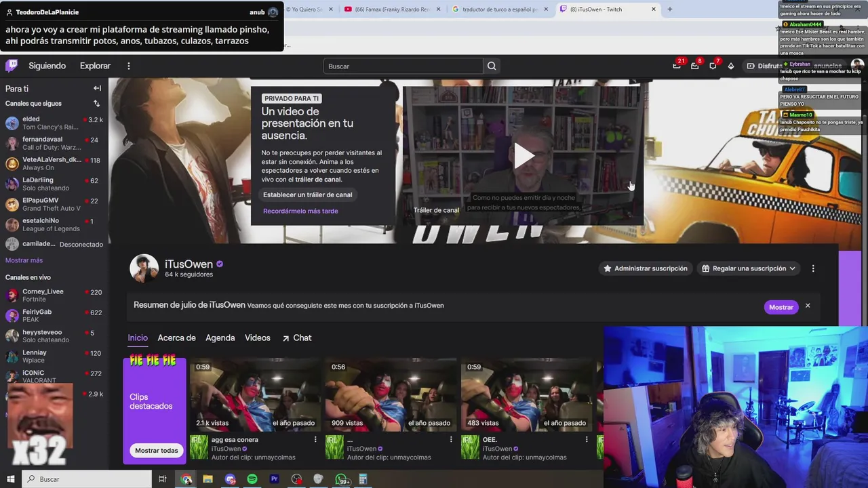Open the Bits diamond icon
The image size is (868, 488).
coord(731,66)
